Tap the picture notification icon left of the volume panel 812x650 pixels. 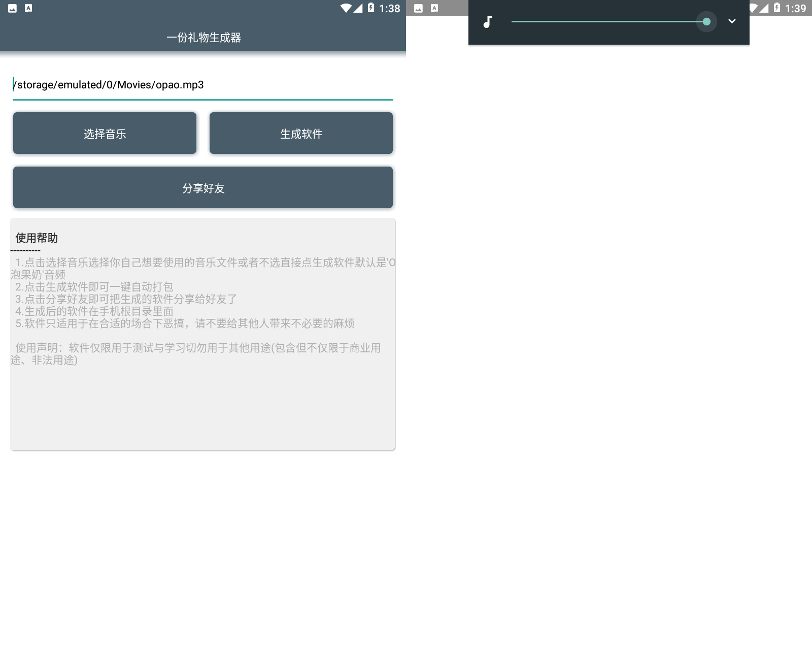(x=419, y=8)
